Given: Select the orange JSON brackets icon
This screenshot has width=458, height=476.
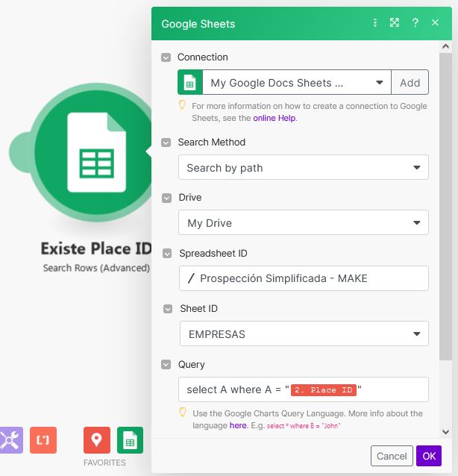Looking at the screenshot, I should click(43, 440).
